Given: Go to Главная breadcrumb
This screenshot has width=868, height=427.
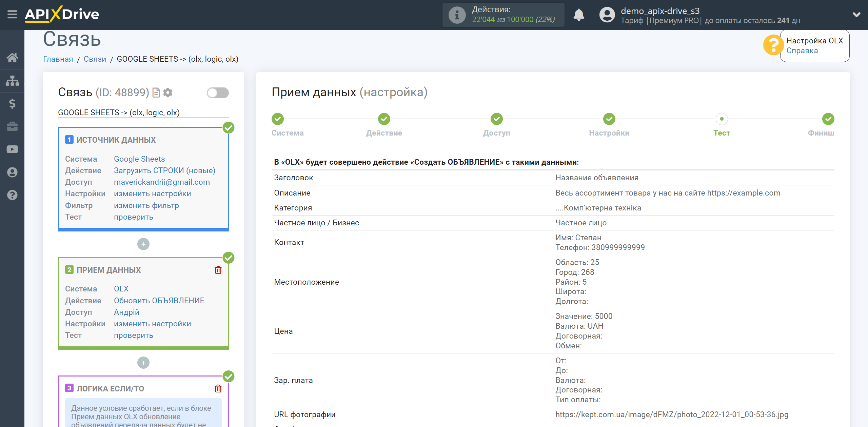Looking at the screenshot, I should coord(58,59).
